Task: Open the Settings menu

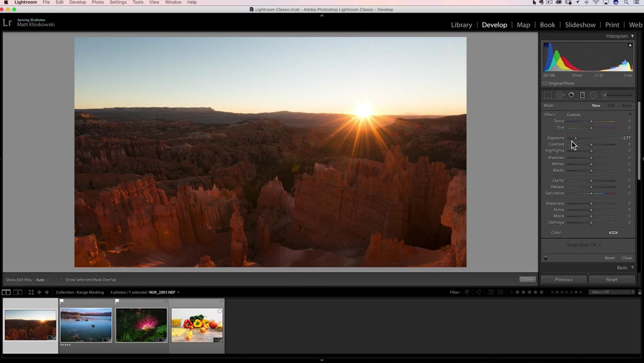Action: pyautogui.click(x=118, y=2)
